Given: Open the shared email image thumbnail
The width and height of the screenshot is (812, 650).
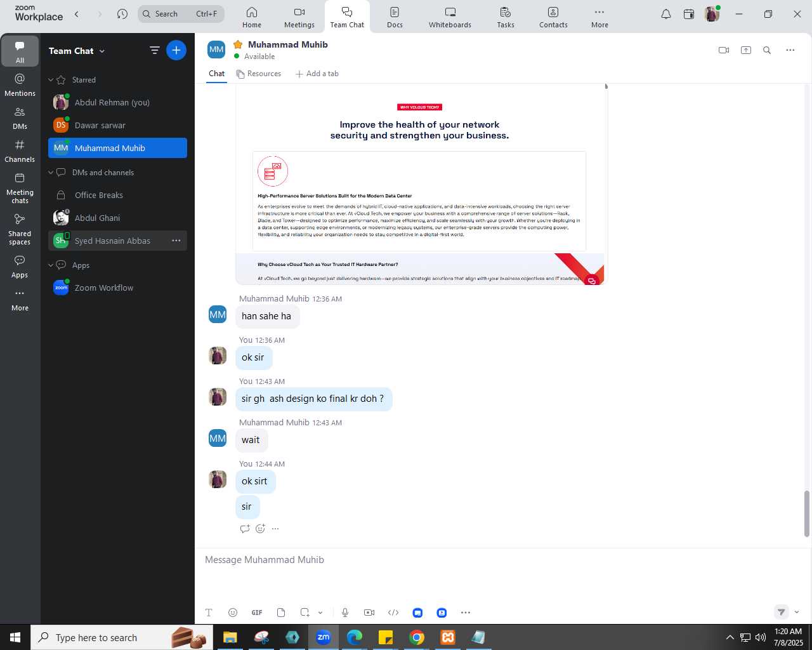Looking at the screenshot, I should coord(420,184).
